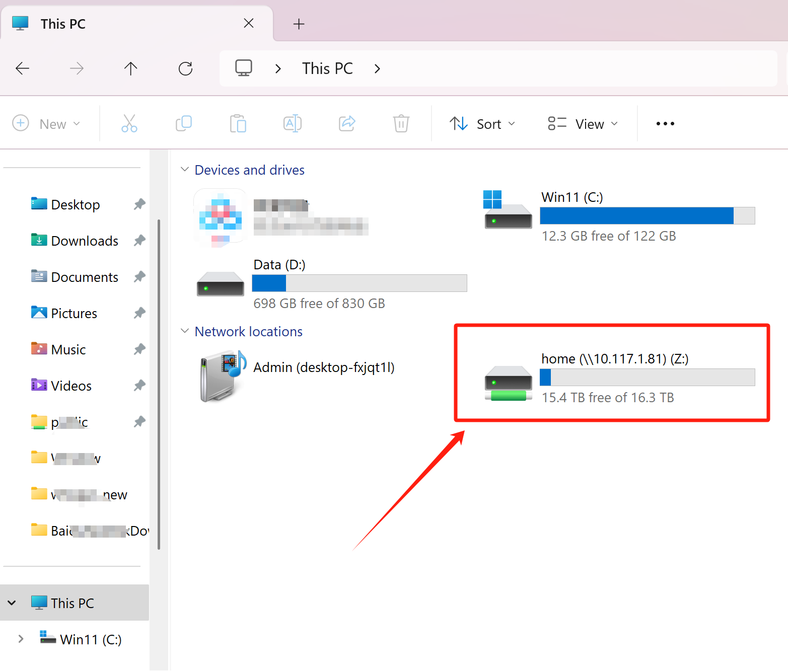
Task: Navigate back with the back arrow
Action: click(23, 68)
